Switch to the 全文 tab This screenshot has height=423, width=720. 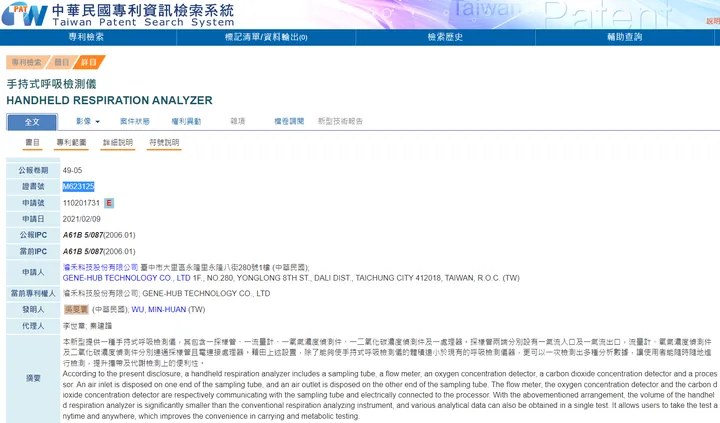click(x=32, y=122)
